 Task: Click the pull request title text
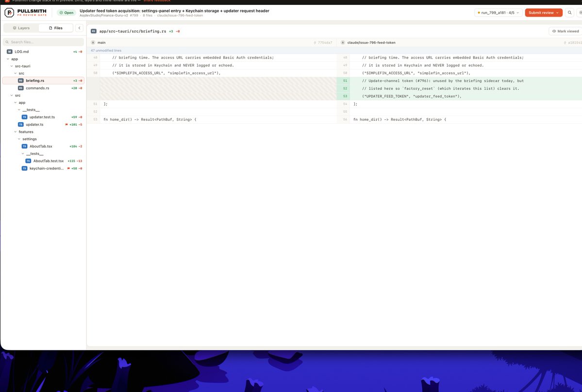[x=174, y=11]
